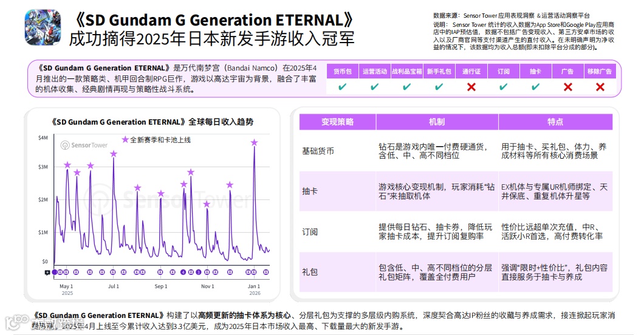The image size is (644, 335).
Task: Click the 变现策略 column header
Action: click(x=337, y=122)
